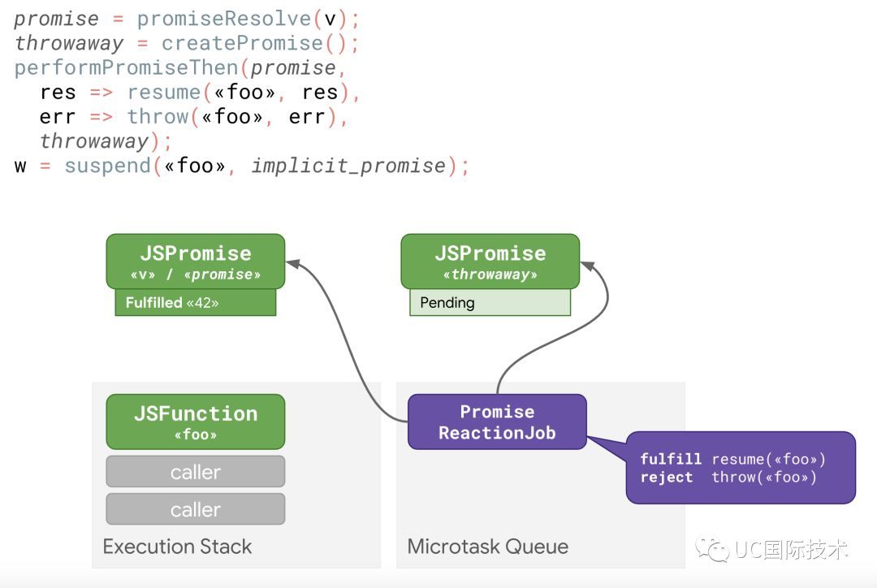Click the Microtask Queue label
The image size is (877, 588).
[488, 547]
